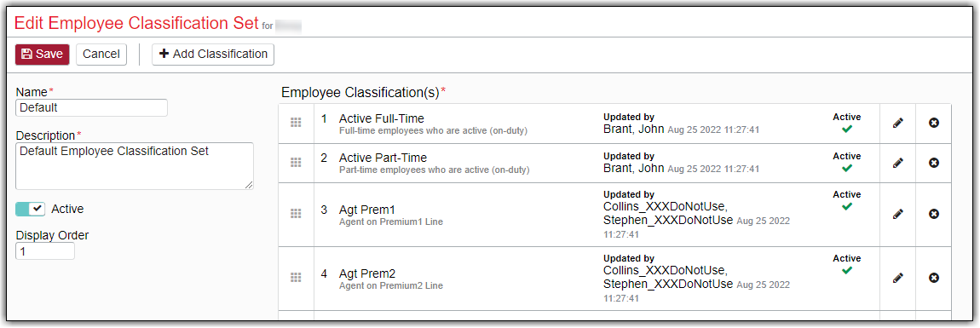Edit the Agt Prem2 classification via pencil icon
The image size is (980, 328).
tap(897, 278)
